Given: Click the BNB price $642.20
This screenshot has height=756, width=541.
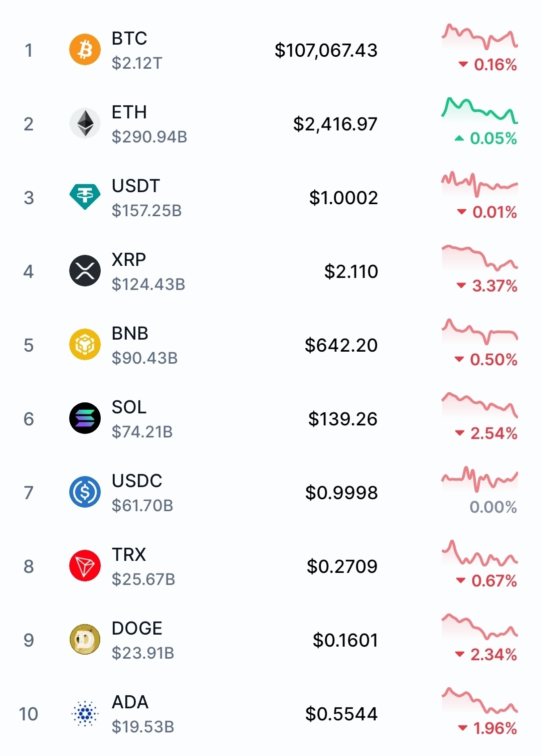Looking at the screenshot, I should pos(341,345).
